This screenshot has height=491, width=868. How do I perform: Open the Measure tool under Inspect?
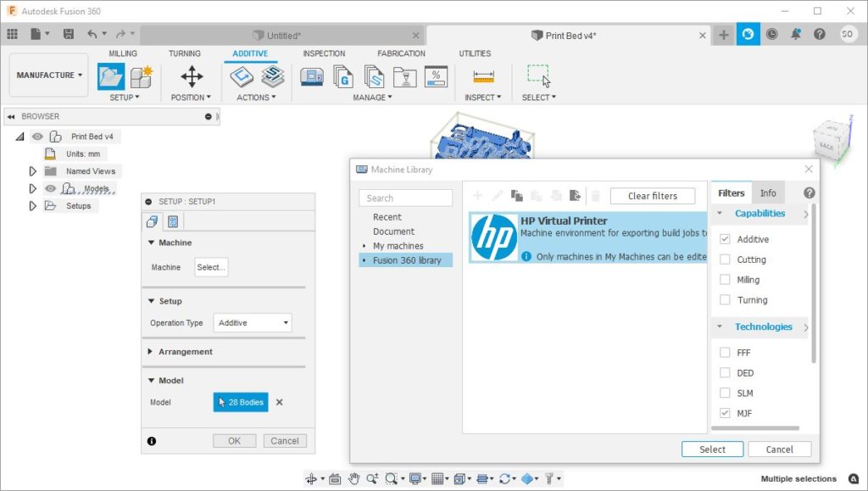483,77
